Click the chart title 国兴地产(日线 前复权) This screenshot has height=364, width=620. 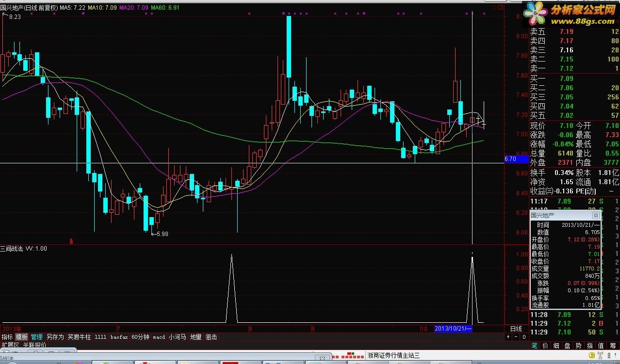coord(30,8)
